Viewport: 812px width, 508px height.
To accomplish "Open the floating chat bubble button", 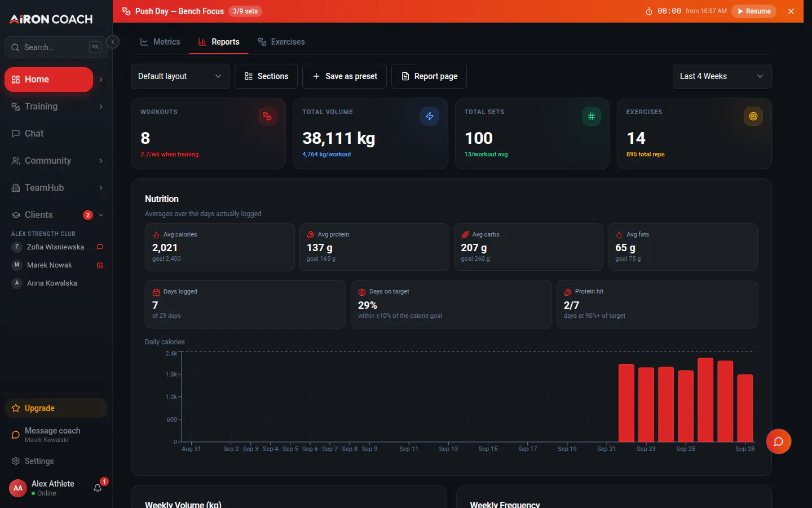I will pos(779,441).
